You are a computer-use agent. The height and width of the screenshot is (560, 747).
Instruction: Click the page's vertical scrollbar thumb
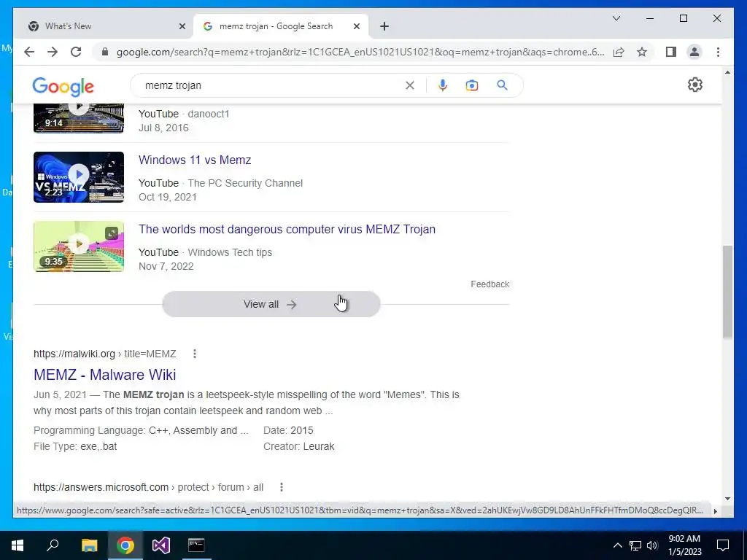tap(727, 292)
